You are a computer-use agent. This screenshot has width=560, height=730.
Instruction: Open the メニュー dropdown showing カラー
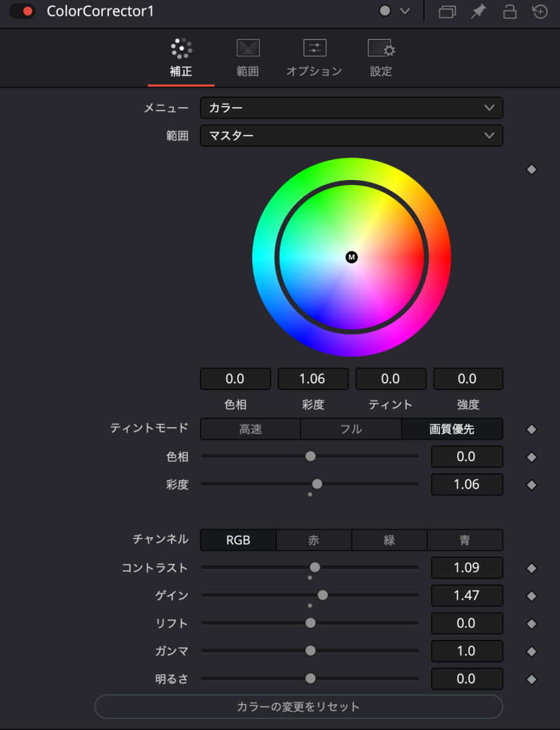pyautogui.click(x=351, y=108)
